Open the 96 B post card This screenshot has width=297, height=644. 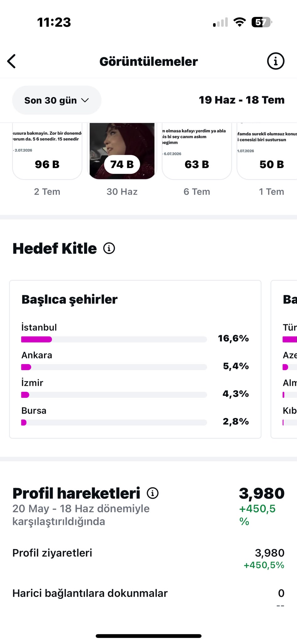click(47, 151)
